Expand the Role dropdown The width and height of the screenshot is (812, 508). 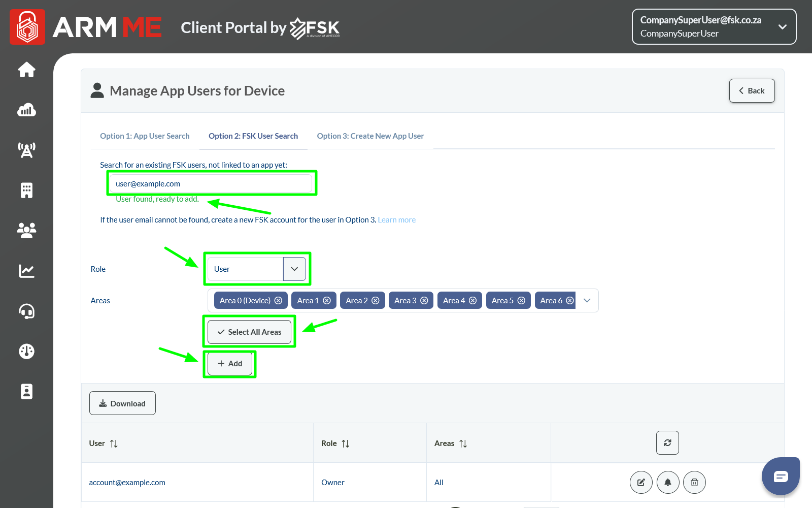[294, 269]
